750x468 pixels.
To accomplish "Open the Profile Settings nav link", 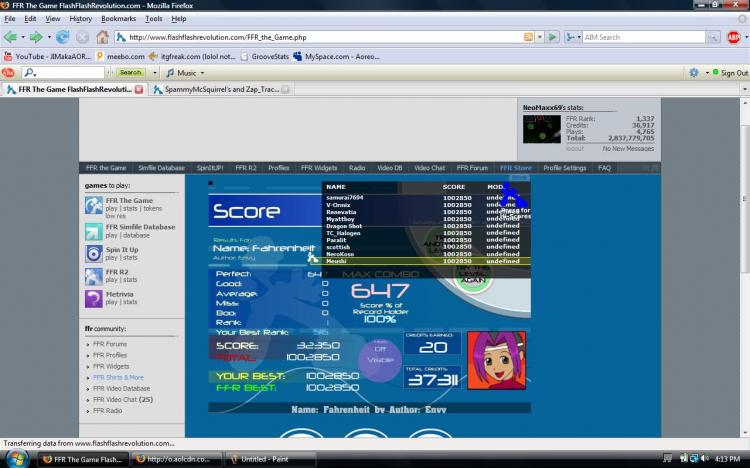I will 564,168.
